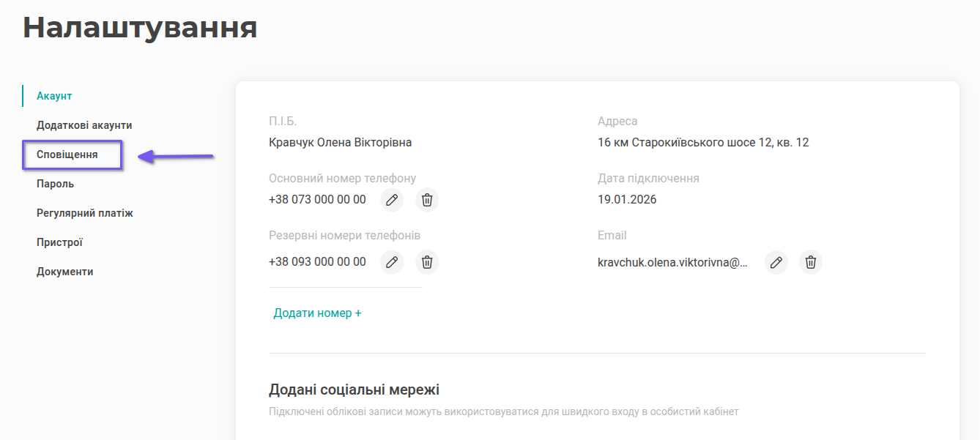
Task: Click the truncated email address kravchuk.olena.viktorivna
Action: (x=672, y=262)
